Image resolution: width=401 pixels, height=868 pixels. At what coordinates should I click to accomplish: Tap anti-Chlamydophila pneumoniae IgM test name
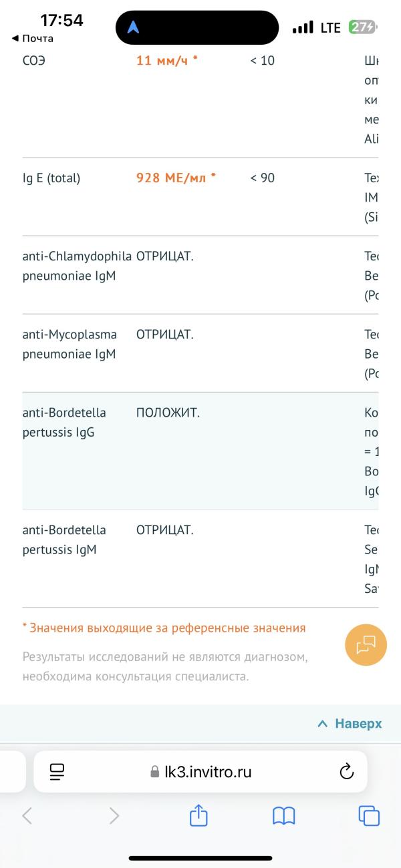pyautogui.click(x=76, y=265)
